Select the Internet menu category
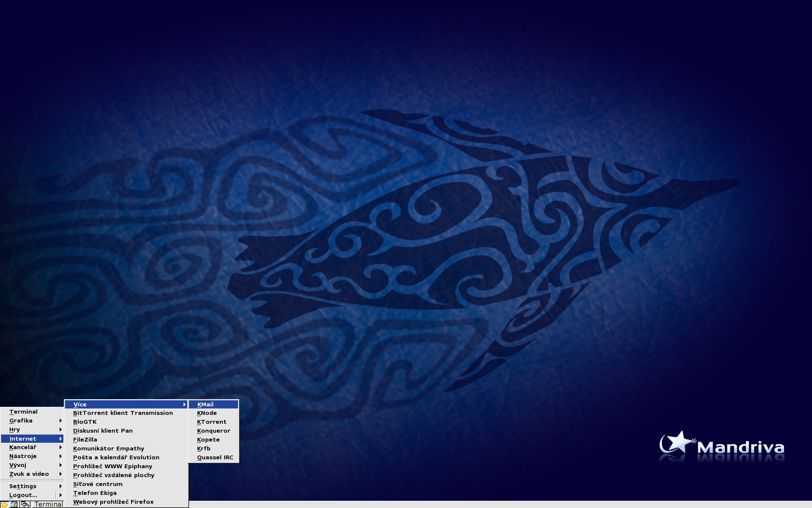 tap(32, 439)
